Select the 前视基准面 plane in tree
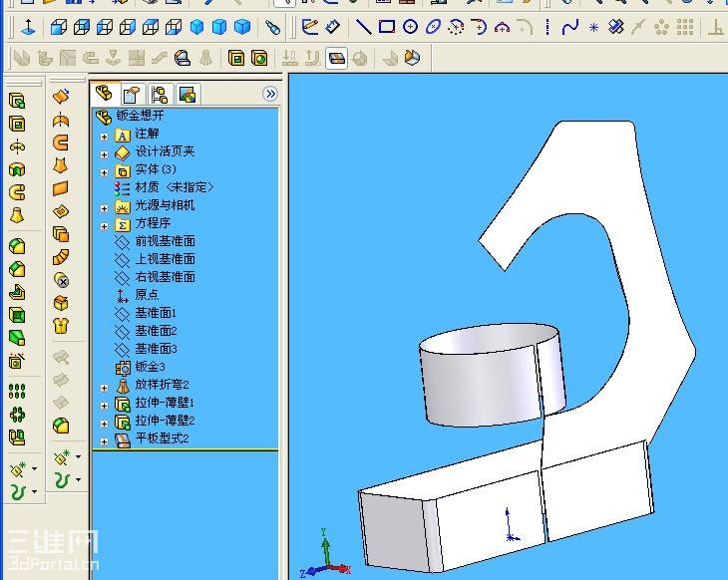 click(x=155, y=241)
